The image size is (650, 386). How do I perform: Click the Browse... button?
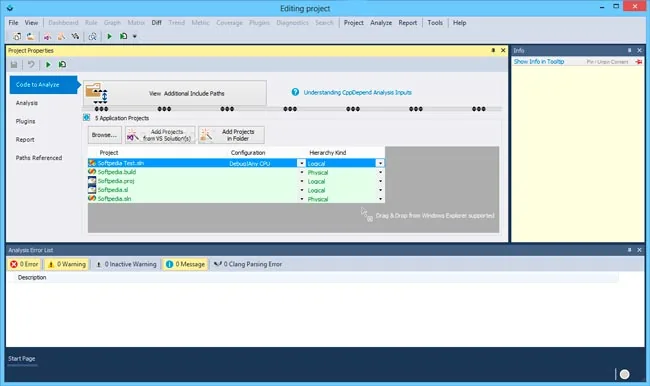pyautogui.click(x=104, y=135)
